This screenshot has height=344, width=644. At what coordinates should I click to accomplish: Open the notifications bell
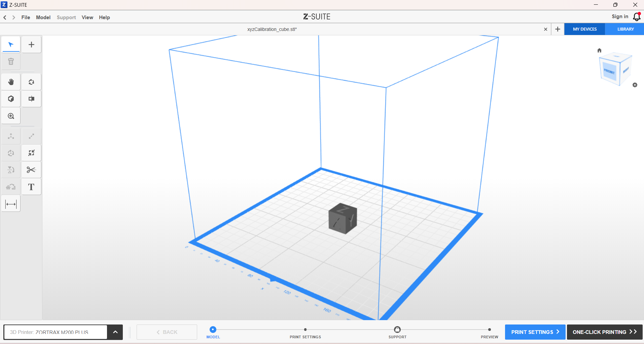(x=637, y=16)
